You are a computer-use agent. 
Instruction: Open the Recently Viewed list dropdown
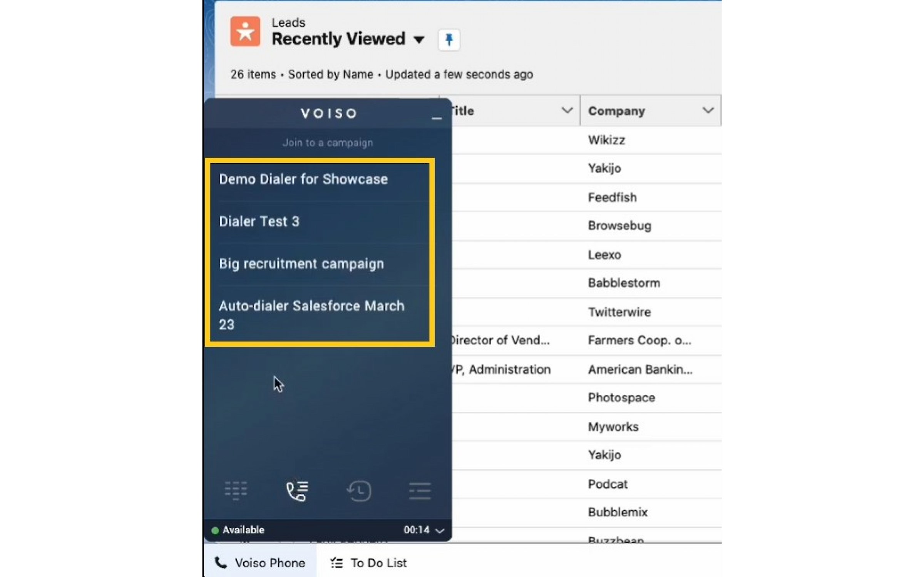[x=419, y=39]
